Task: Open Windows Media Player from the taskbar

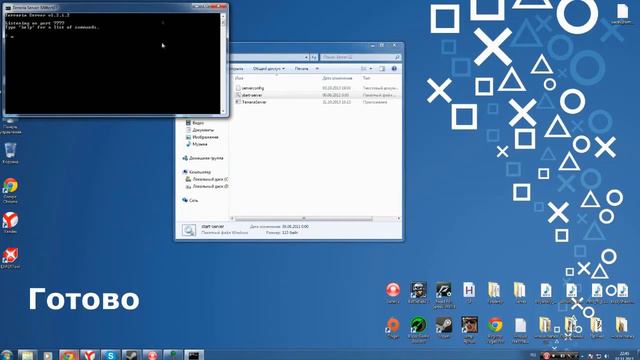Action: pyautogui.click(x=48, y=355)
